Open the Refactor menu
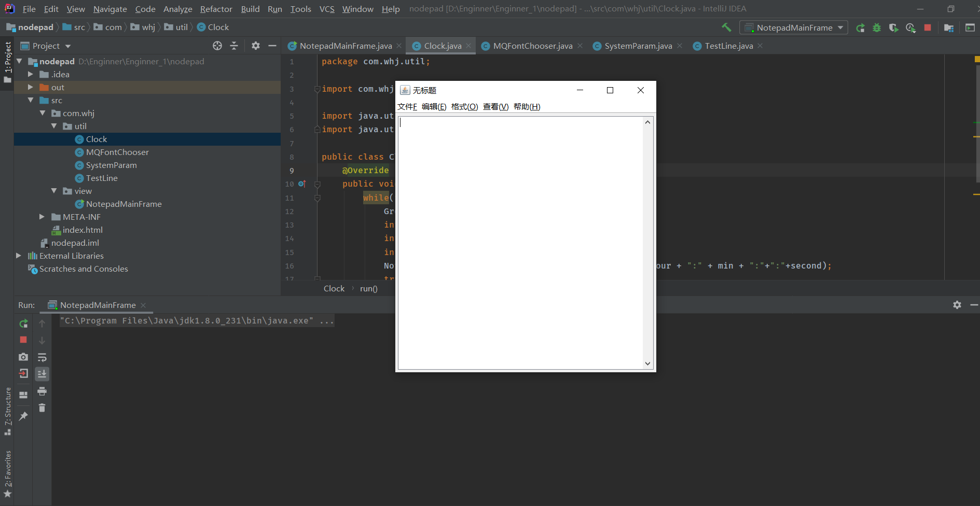The height and width of the screenshot is (506, 980). tap(216, 9)
